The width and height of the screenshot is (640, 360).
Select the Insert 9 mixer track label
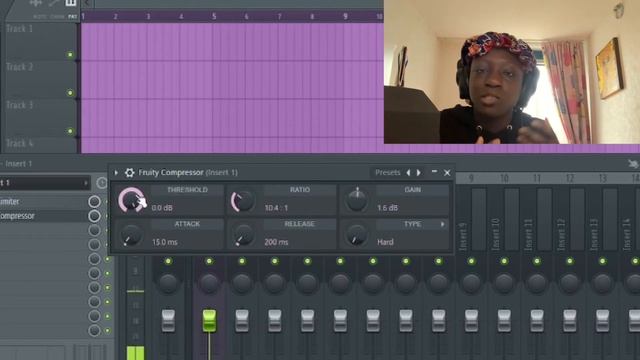[463, 236]
